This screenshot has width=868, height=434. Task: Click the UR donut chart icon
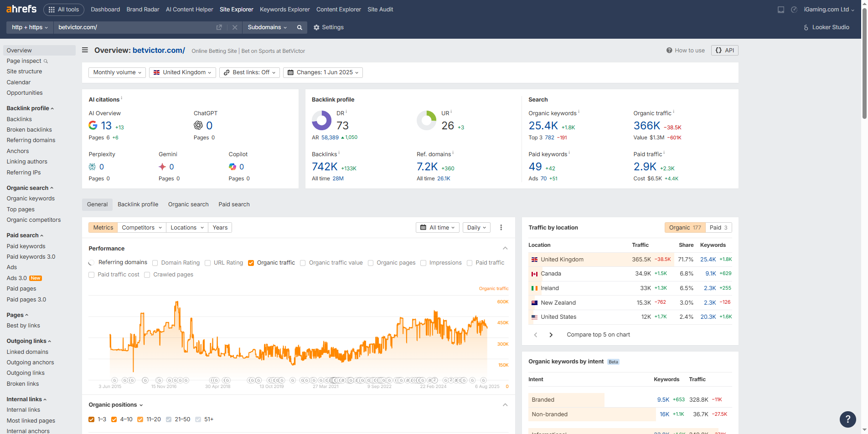(427, 120)
